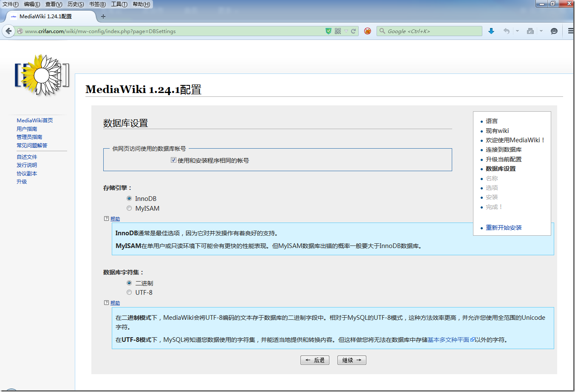The height and width of the screenshot is (392, 575).
Task: Open the 管理员指南 sidebar link
Action: pos(29,137)
